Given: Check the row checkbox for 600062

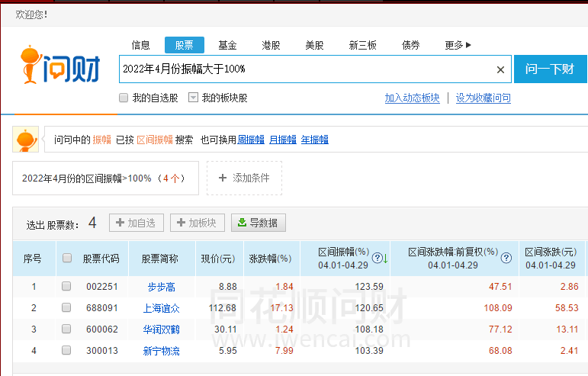Looking at the screenshot, I should point(66,329).
